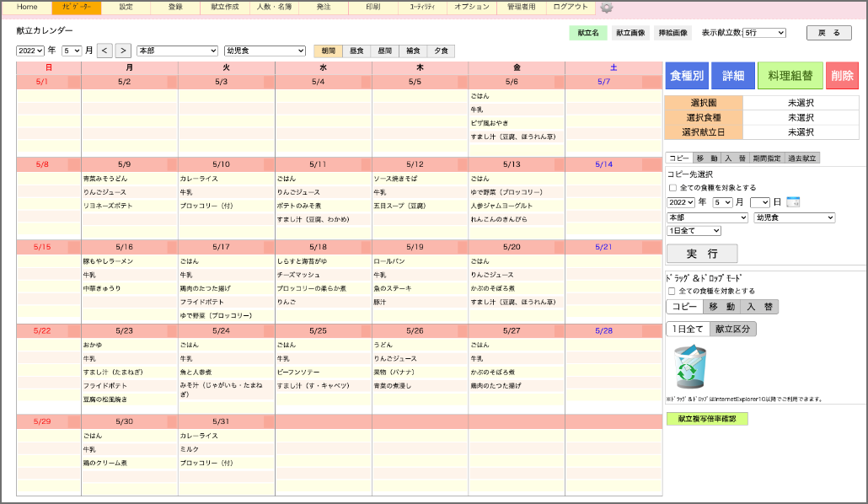This screenshot has height=504, width=868.
Task: Open the ユーティリティ menu
Action: click(x=422, y=8)
